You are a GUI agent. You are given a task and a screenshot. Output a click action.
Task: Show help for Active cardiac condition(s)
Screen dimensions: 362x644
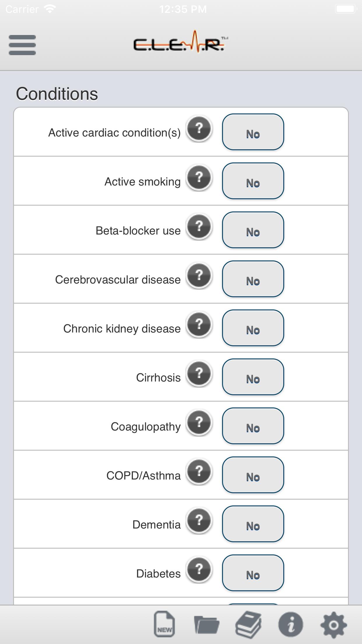[199, 129]
